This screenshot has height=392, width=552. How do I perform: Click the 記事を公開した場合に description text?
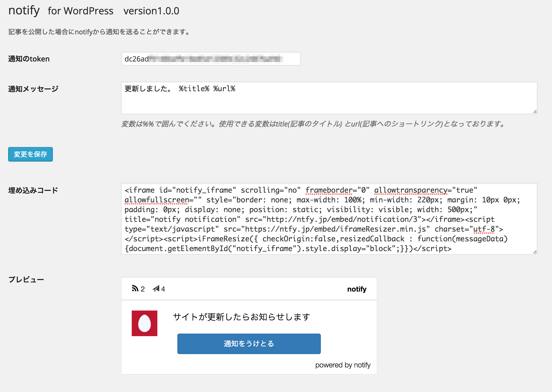pyautogui.click(x=100, y=32)
